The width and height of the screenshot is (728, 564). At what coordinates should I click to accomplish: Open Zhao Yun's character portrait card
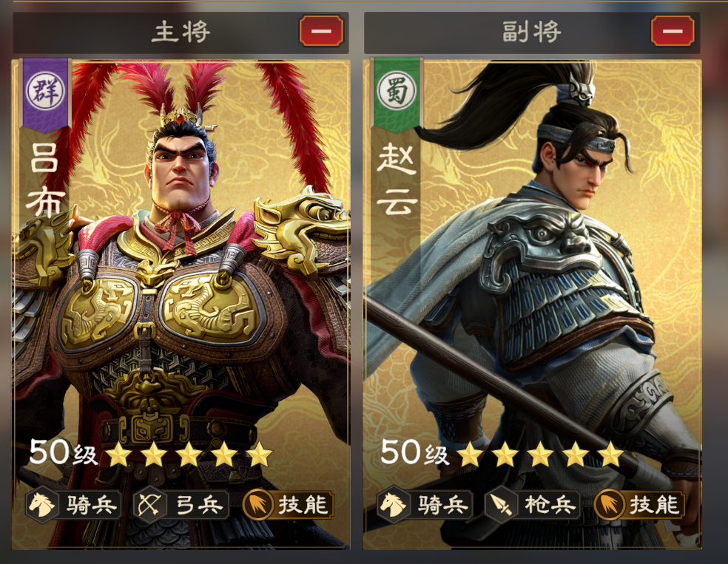tap(532, 304)
